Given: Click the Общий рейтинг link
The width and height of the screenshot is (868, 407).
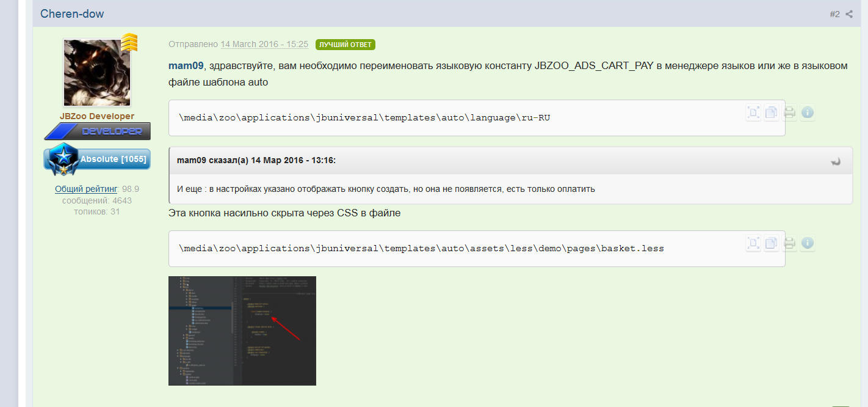Looking at the screenshot, I should (86, 189).
